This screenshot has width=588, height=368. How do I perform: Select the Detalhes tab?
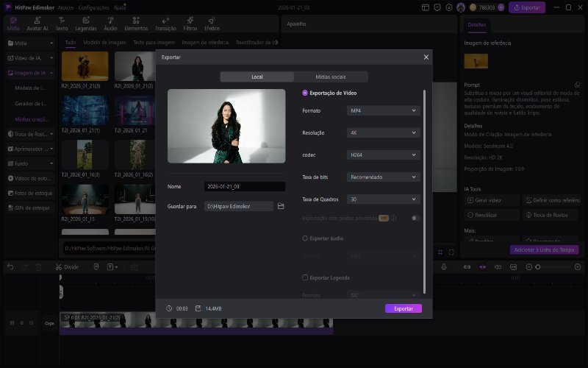click(476, 25)
